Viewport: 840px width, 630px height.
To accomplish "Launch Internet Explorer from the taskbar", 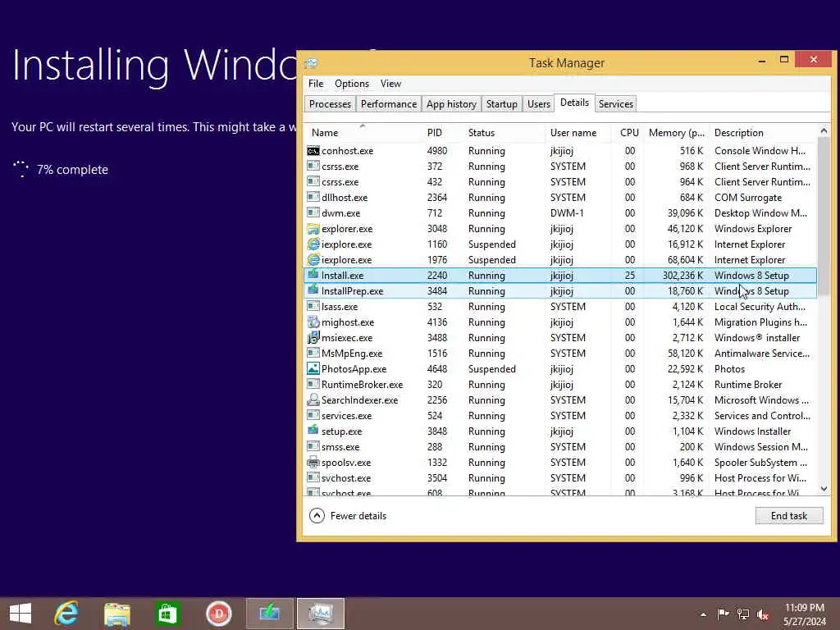I will (x=66, y=614).
